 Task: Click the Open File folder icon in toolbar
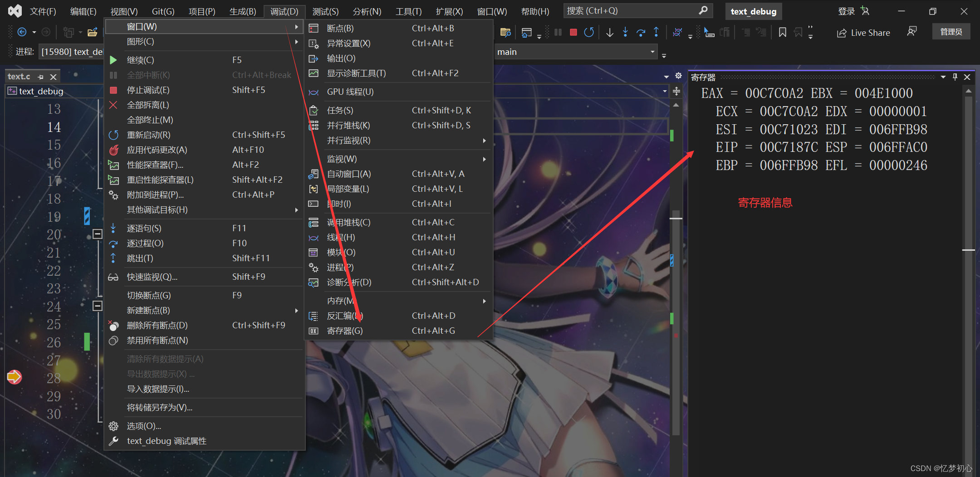pos(93,32)
